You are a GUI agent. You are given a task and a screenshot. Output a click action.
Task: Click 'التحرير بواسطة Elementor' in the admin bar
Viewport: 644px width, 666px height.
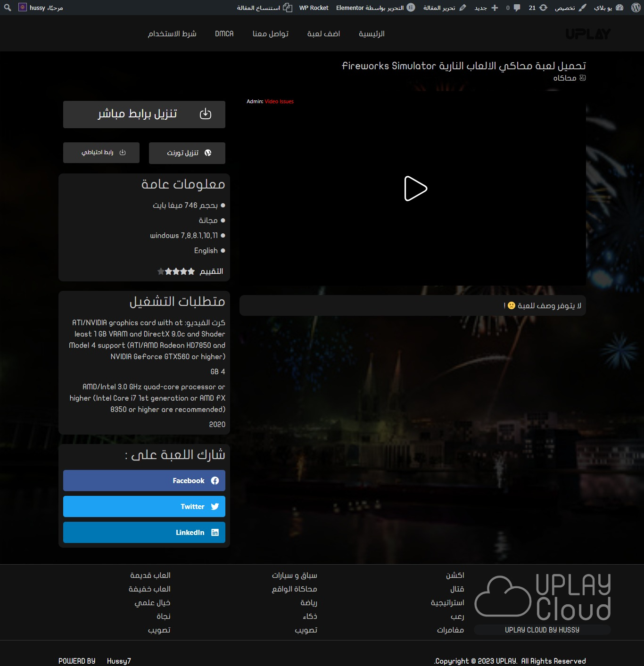375,8
